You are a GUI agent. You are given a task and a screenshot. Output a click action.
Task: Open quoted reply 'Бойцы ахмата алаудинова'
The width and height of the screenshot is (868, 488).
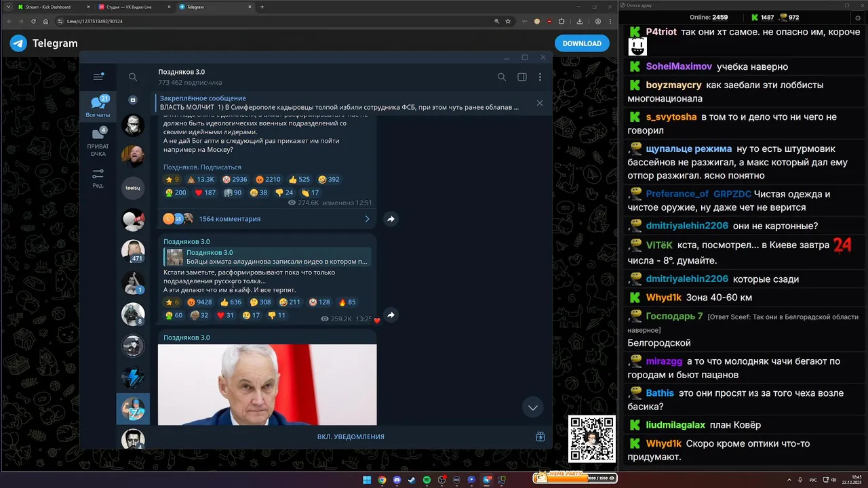(267, 257)
